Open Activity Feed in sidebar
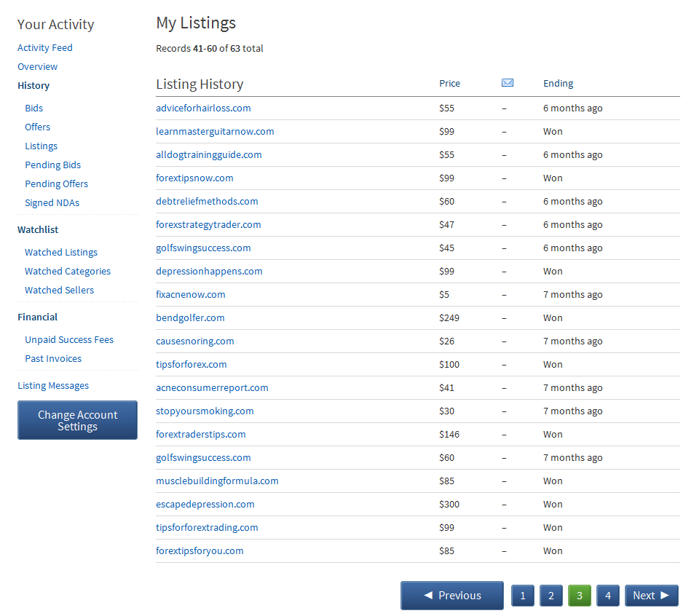 click(44, 48)
